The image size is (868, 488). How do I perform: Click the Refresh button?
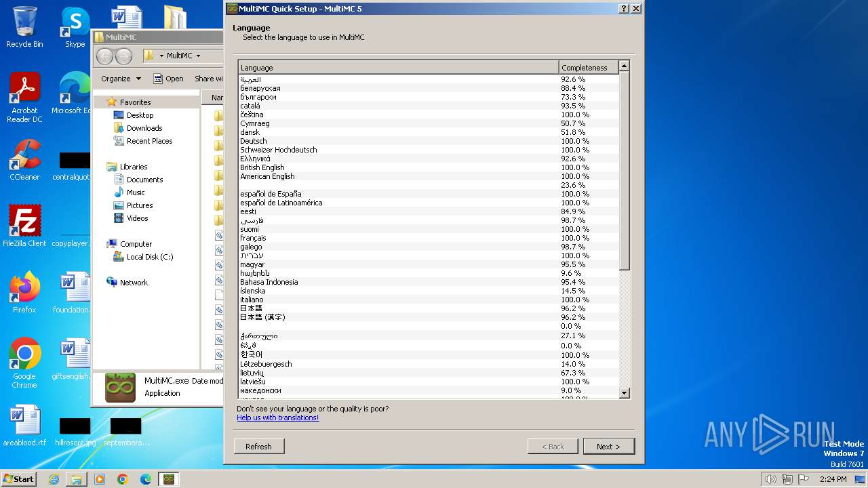pos(258,447)
